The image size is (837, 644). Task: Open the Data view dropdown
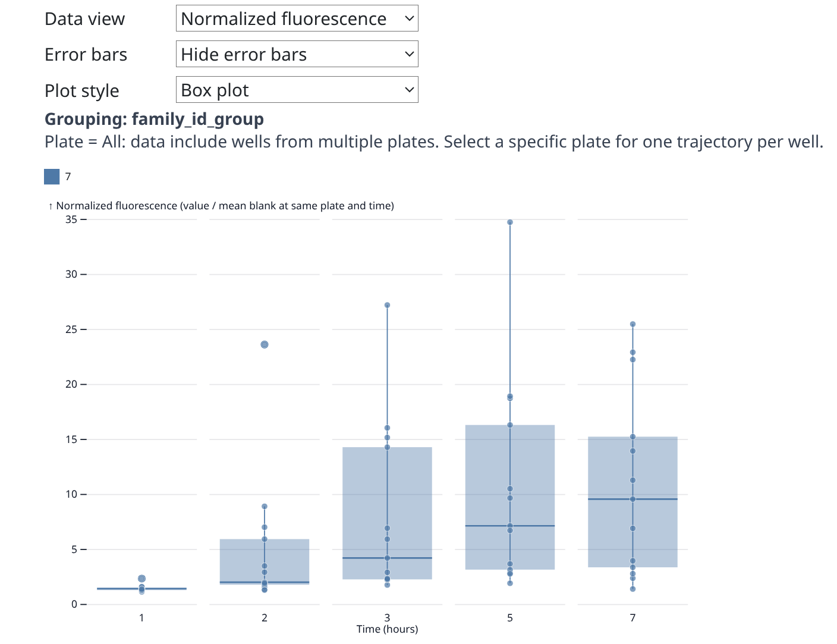pyautogui.click(x=297, y=18)
